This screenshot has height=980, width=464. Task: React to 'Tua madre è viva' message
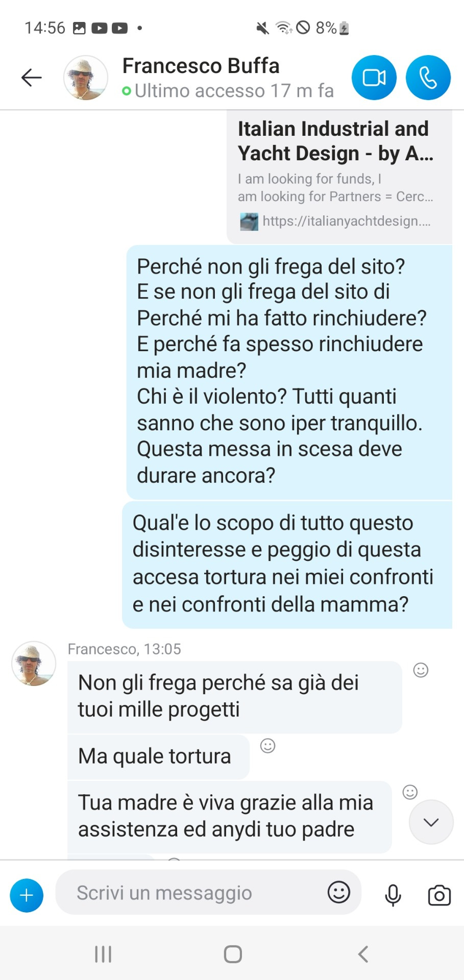coord(410,792)
